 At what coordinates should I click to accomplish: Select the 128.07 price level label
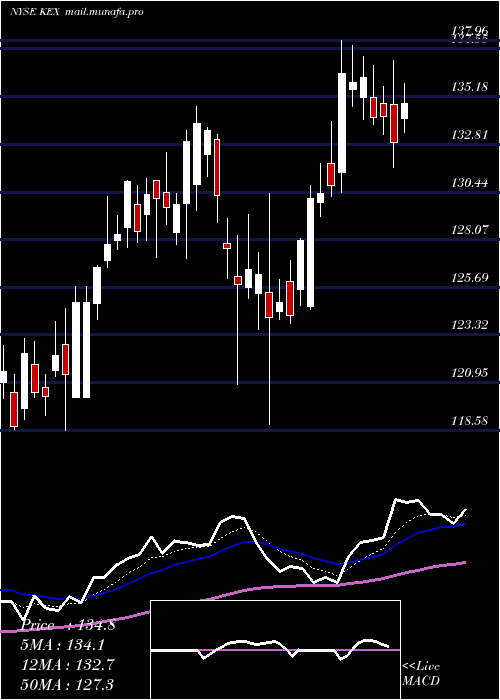469,229
